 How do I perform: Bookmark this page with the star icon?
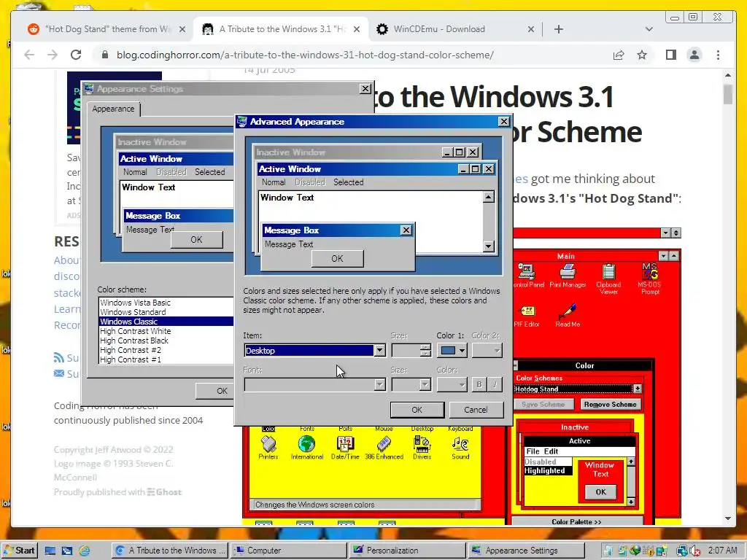642,55
